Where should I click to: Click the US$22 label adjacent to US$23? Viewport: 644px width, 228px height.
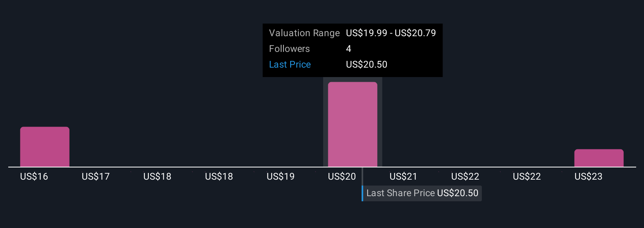tap(527, 177)
